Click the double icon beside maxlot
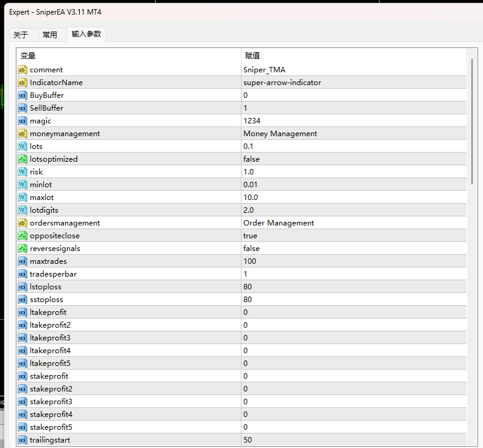This screenshot has height=448, width=483. pyautogui.click(x=22, y=198)
